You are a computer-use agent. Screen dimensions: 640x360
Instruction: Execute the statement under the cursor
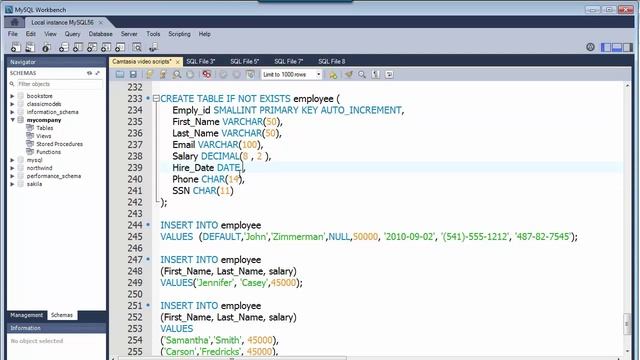(x=163, y=74)
